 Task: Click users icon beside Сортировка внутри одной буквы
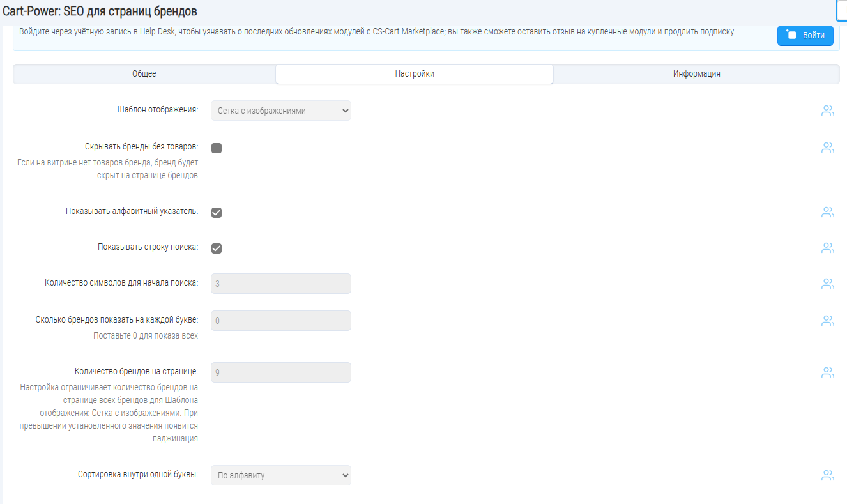[x=828, y=475]
